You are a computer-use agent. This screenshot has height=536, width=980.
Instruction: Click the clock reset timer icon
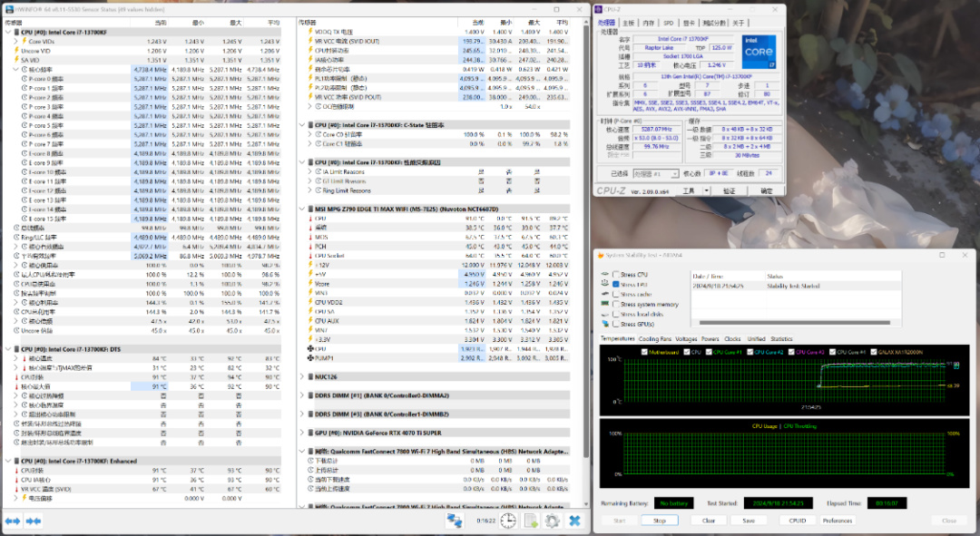tap(508, 521)
